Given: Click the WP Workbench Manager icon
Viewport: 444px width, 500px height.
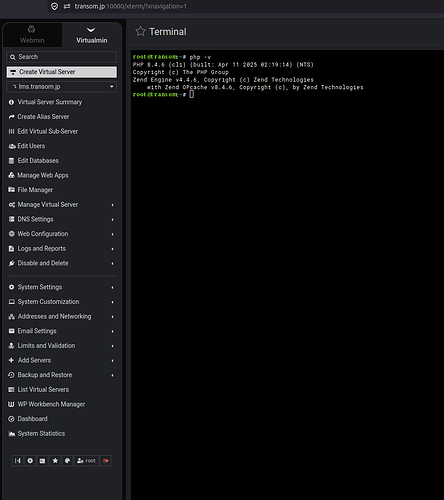Looking at the screenshot, I should (11, 404).
